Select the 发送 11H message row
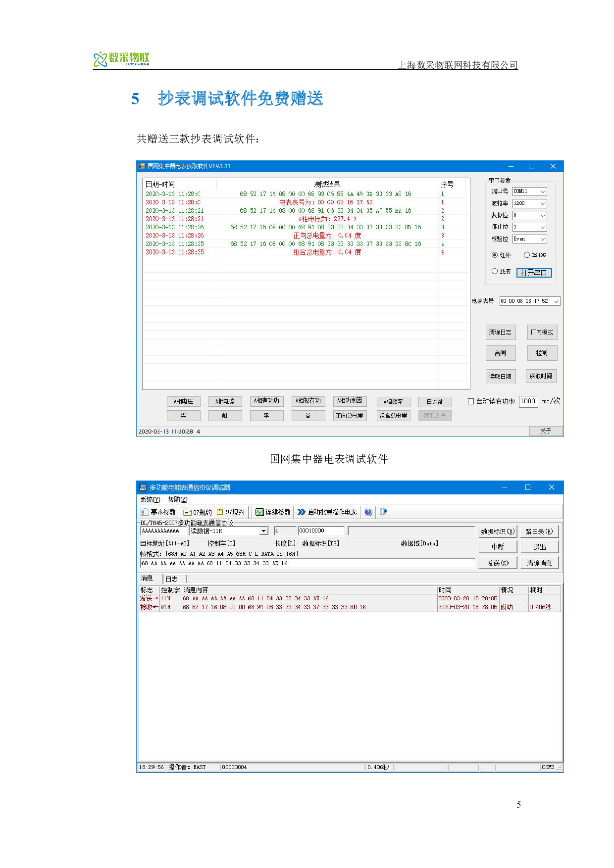 350,598
